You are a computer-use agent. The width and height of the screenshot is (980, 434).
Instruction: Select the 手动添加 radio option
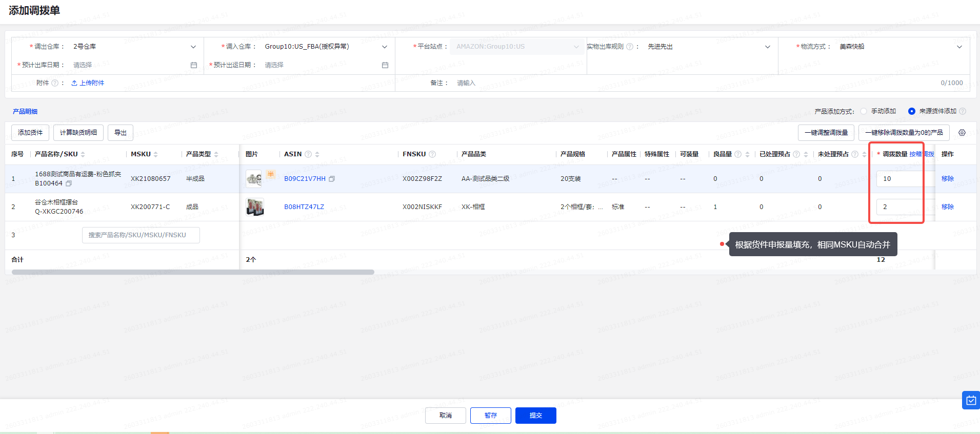[x=864, y=111]
